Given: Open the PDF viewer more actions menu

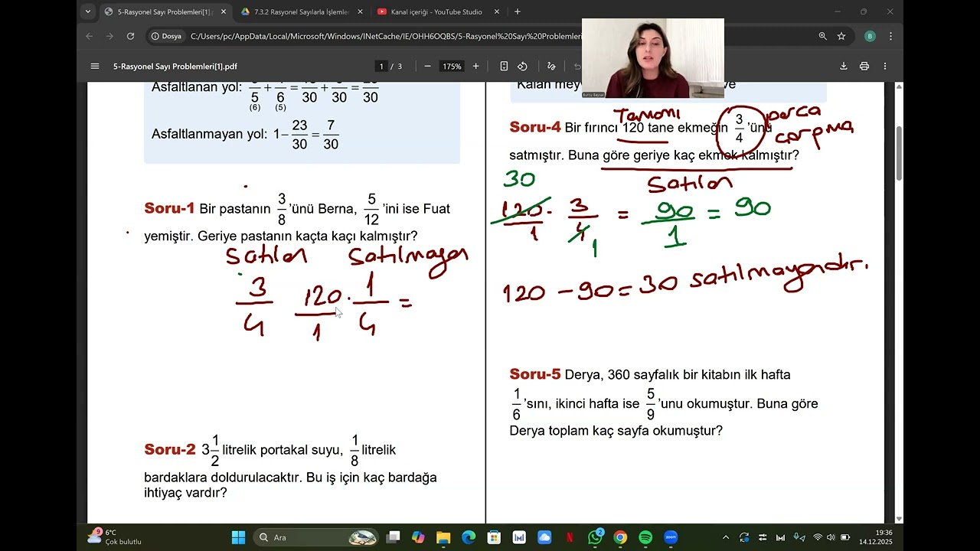Looking at the screenshot, I should point(885,67).
